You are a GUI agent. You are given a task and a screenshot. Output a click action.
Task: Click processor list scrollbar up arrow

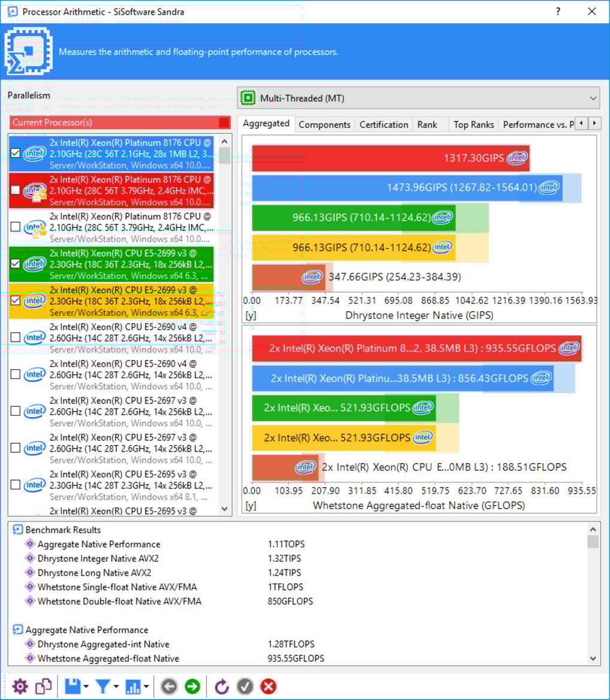coord(224,142)
